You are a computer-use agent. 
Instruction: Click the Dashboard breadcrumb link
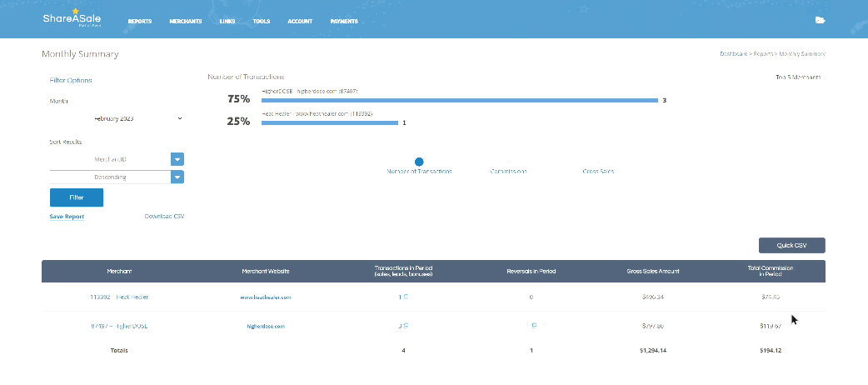coord(734,54)
